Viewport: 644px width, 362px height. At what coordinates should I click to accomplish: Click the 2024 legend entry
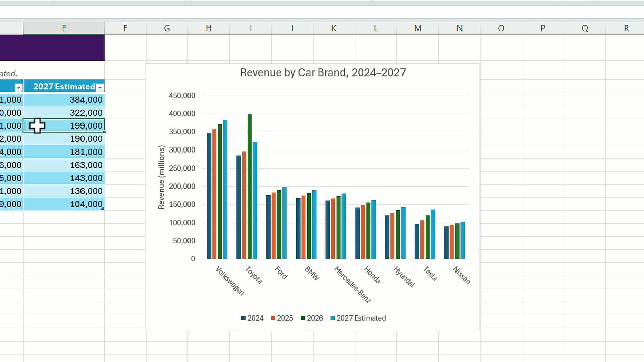(x=252, y=318)
